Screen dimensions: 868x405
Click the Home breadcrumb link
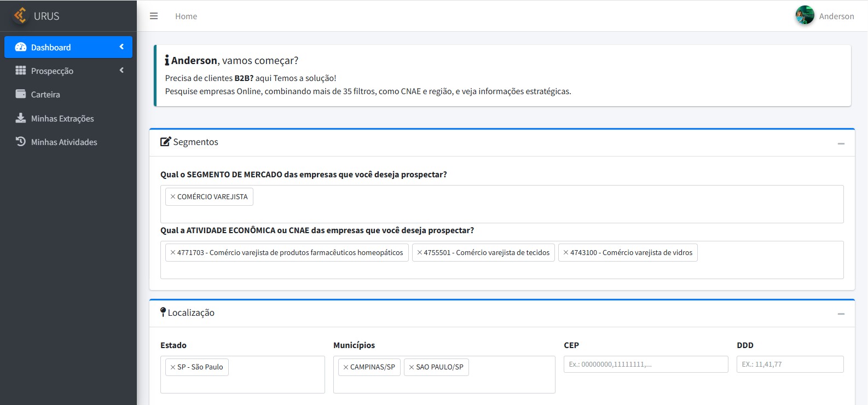click(x=186, y=16)
